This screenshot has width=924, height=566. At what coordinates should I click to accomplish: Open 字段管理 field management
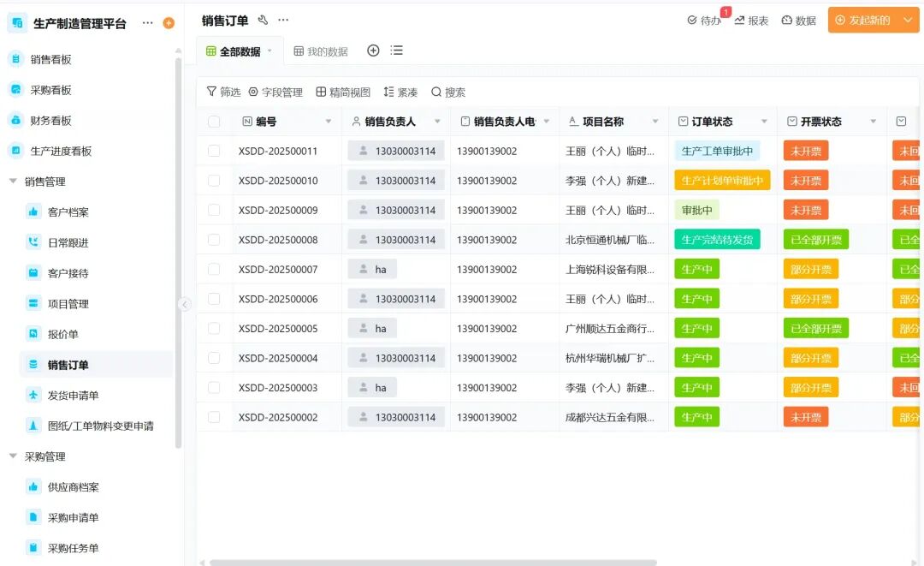tap(275, 92)
